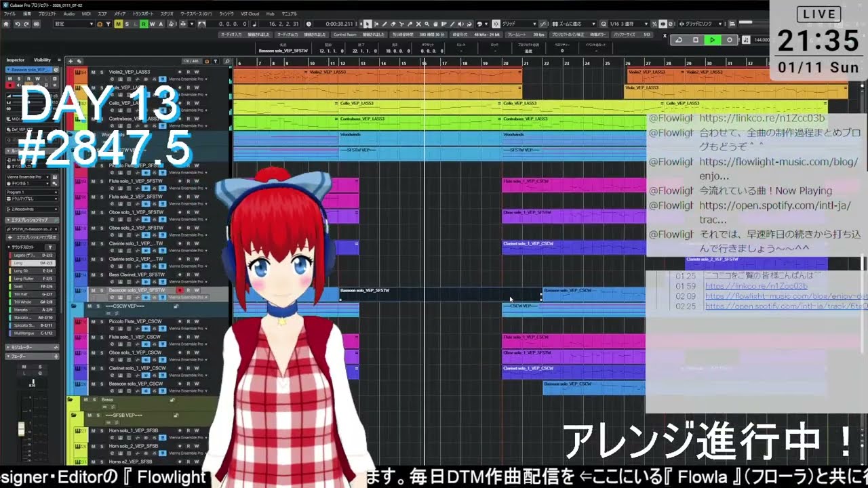
Task: Toggle the global Write W automation button
Action: coord(152,24)
